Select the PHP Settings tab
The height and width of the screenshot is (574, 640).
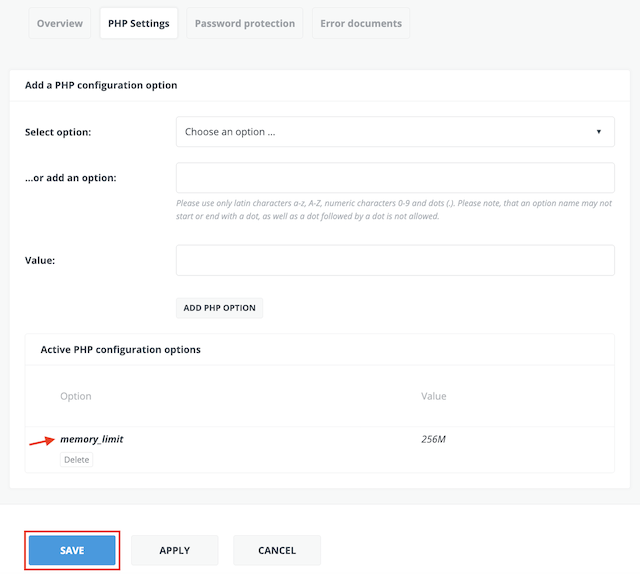[139, 23]
